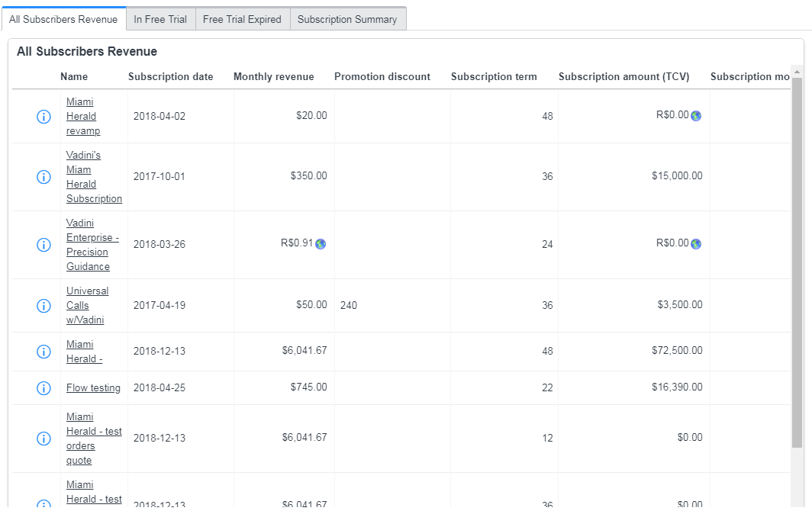The image size is (812, 511).
Task: Select the date 2018-03-26 cell
Action: pyautogui.click(x=159, y=244)
